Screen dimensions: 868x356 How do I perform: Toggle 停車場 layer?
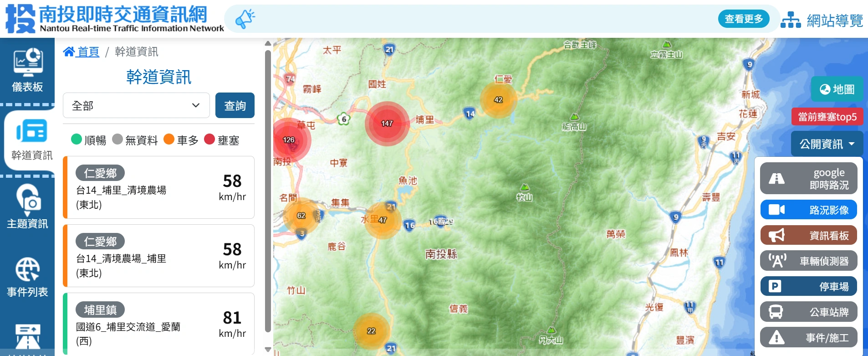pos(809,286)
